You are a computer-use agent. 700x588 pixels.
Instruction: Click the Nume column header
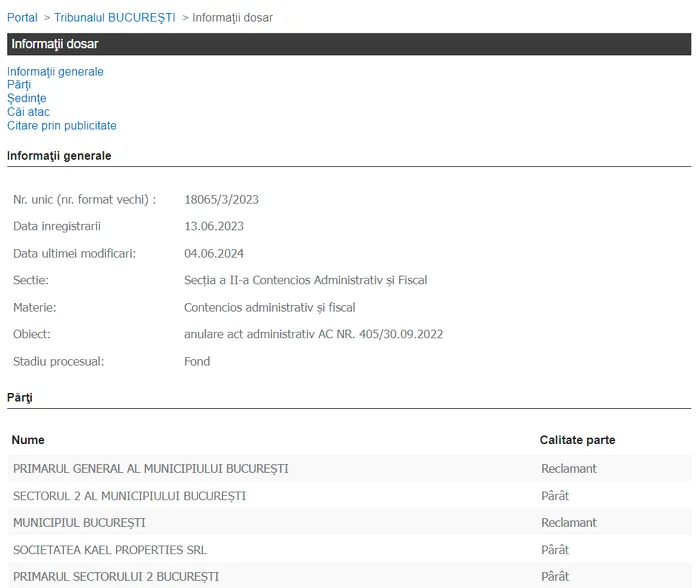[x=28, y=440]
